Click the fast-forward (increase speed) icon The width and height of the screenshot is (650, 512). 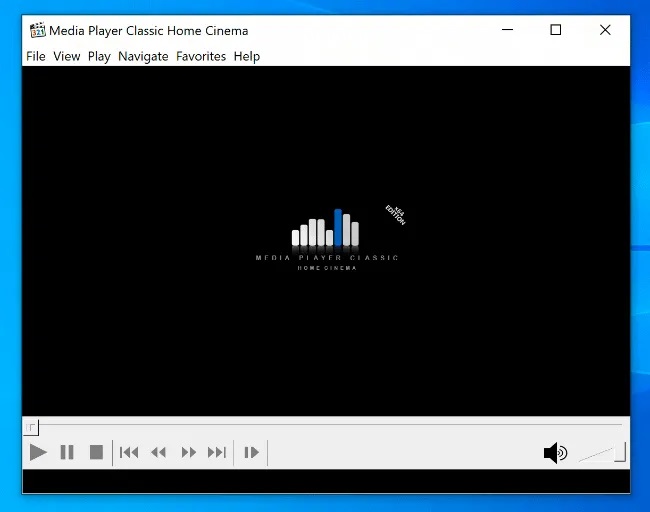click(x=188, y=453)
